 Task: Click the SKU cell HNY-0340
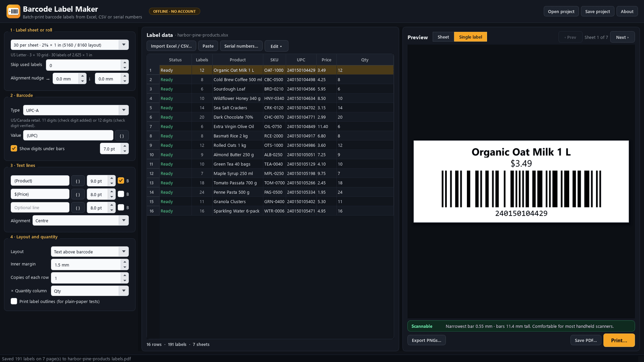[274, 98]
